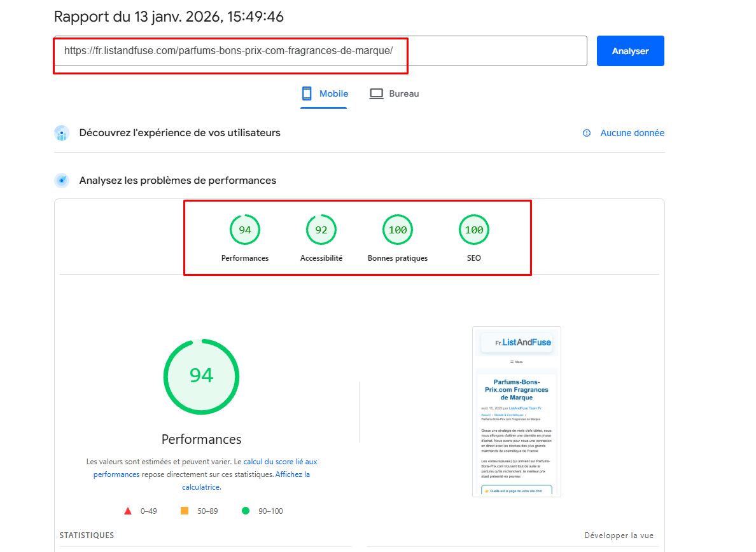Click the Analyser button

coord(630,51)
